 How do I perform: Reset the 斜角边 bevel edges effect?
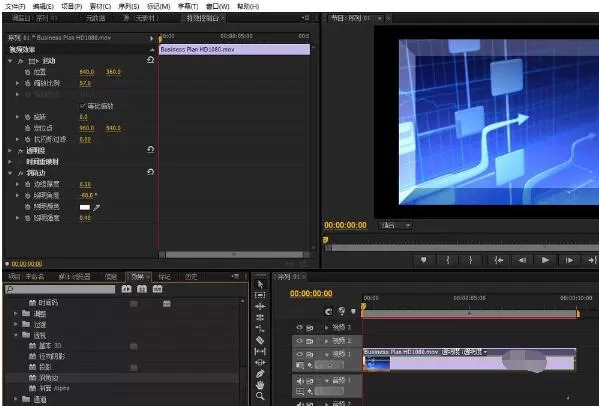coord(151,172)
